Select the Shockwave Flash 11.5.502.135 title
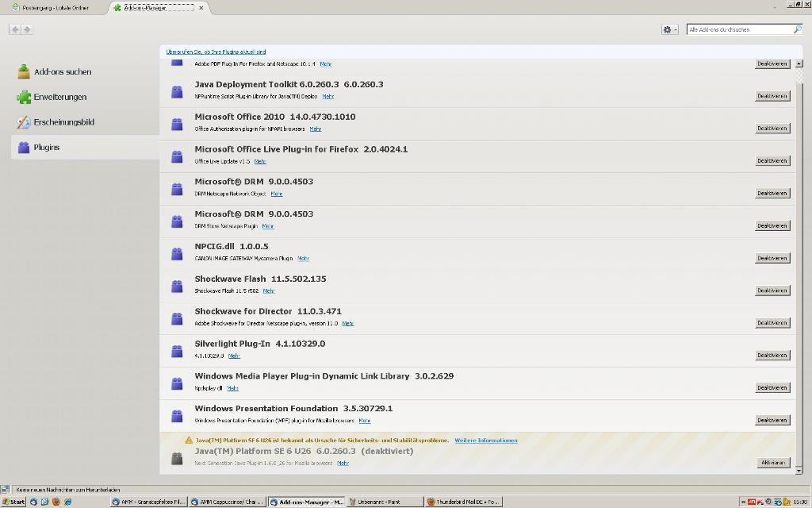Image resolution: width=812 pixels, height=508 pixels. [x=260, y=279]
